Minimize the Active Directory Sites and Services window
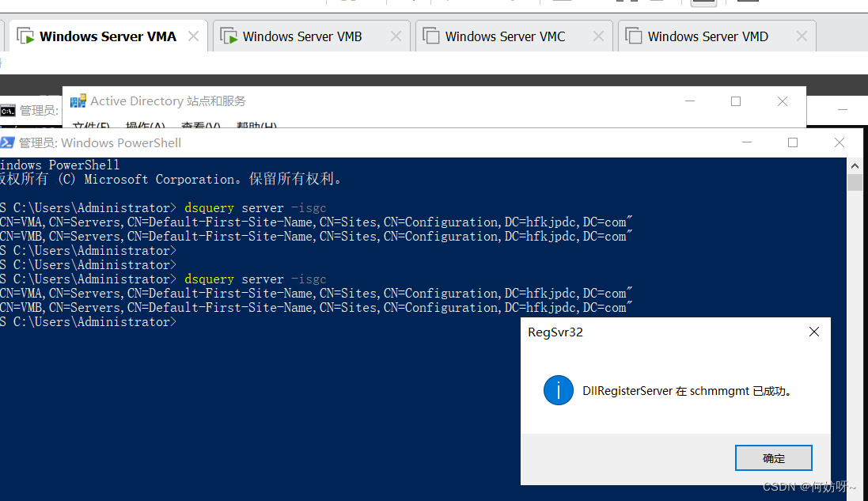 tap(690, 101)
